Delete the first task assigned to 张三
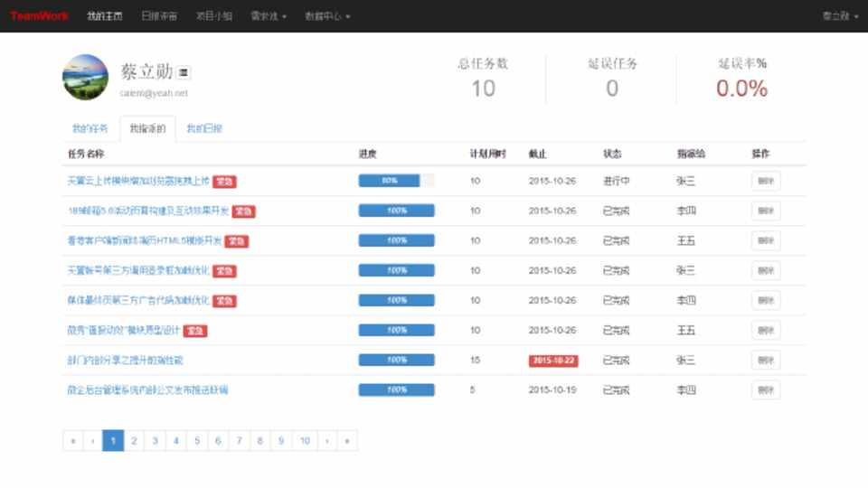 765,182
